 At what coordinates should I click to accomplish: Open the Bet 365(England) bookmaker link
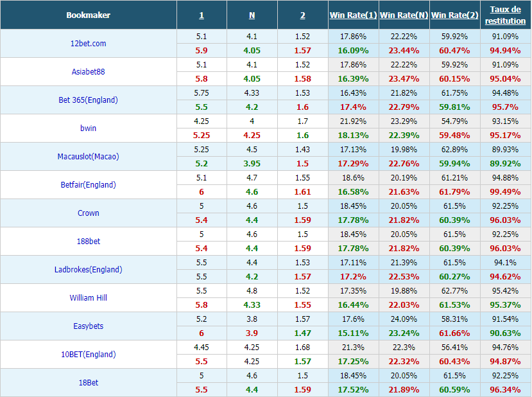coord(88,100)
